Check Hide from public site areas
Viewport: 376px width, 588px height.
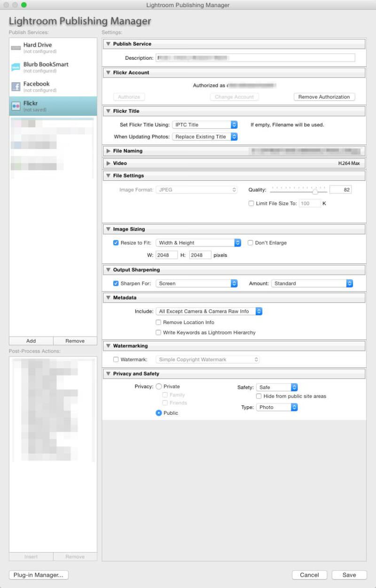pos(258,396)
